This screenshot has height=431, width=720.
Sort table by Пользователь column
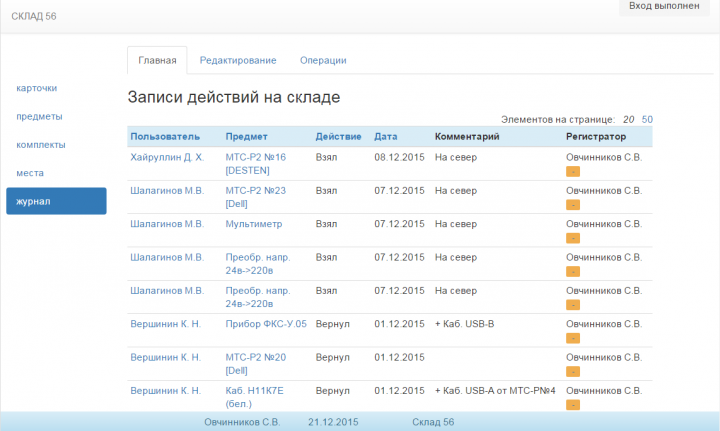165,136
